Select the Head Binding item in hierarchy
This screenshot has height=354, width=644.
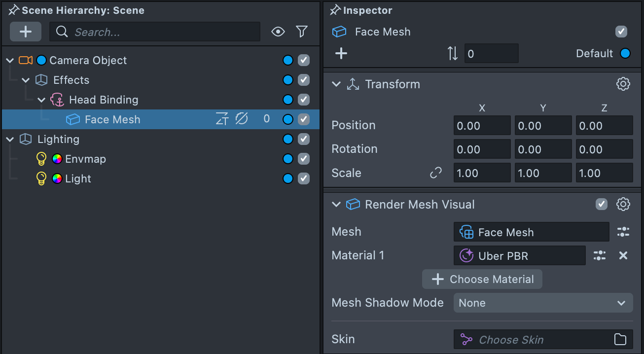[104, 100]
